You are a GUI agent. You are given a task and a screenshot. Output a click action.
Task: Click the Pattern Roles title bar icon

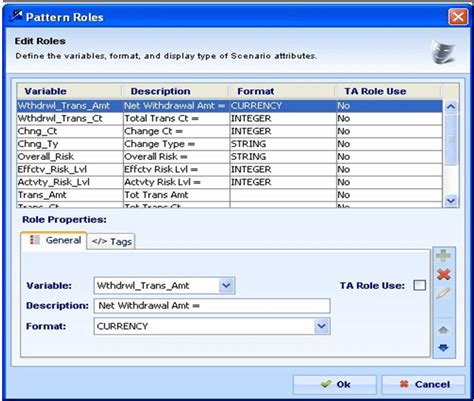coord(16,16)
